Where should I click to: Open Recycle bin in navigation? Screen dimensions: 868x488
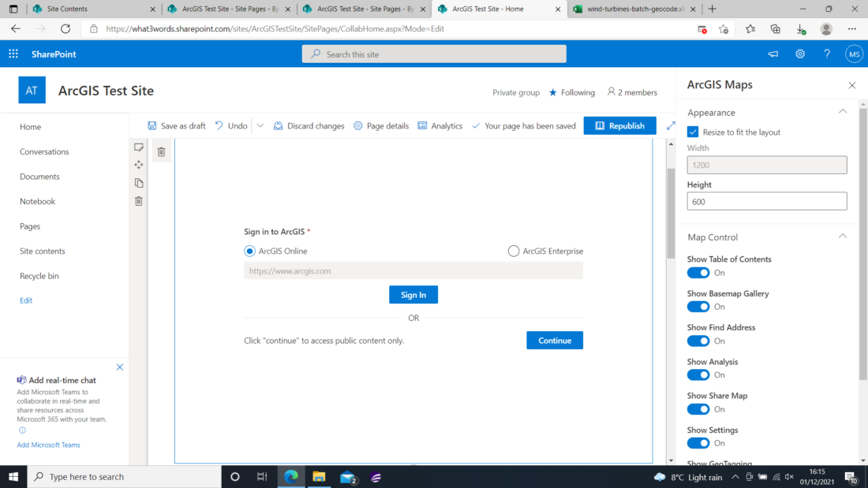pyautogui.click(x=39, y=276)
